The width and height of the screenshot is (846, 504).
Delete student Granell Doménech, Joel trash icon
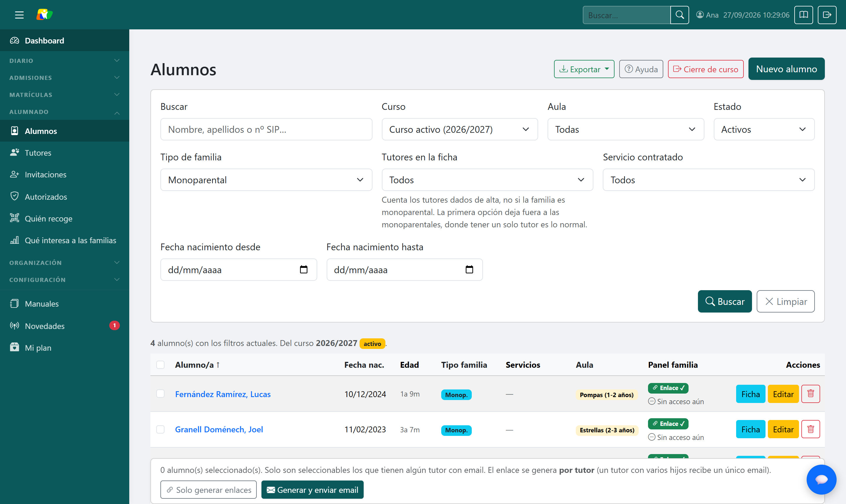(810, 429)
